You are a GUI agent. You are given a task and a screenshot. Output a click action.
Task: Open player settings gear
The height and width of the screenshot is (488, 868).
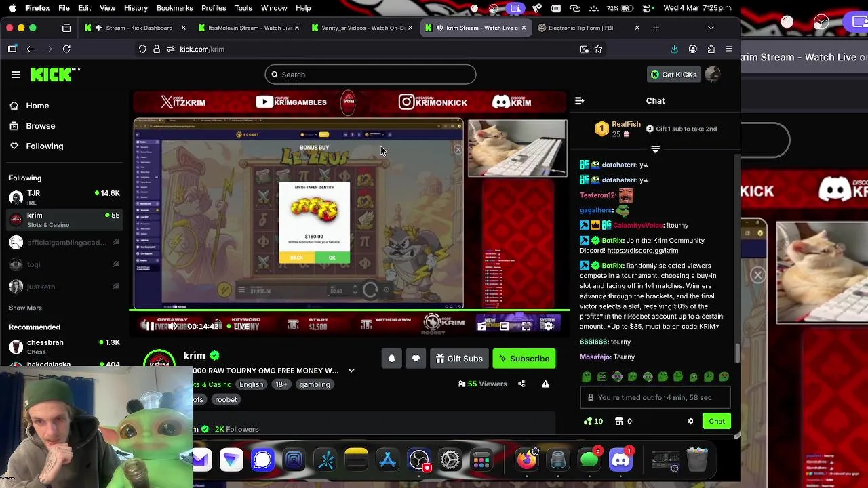coord(549,326)
